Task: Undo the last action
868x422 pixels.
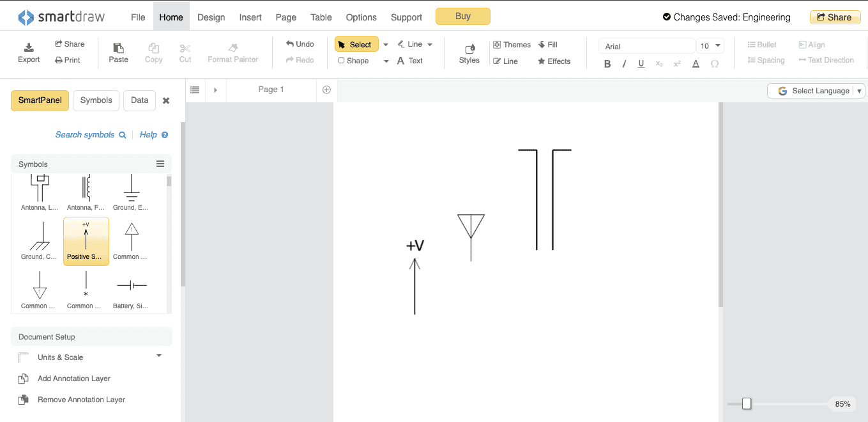Action: click(300, 44)
